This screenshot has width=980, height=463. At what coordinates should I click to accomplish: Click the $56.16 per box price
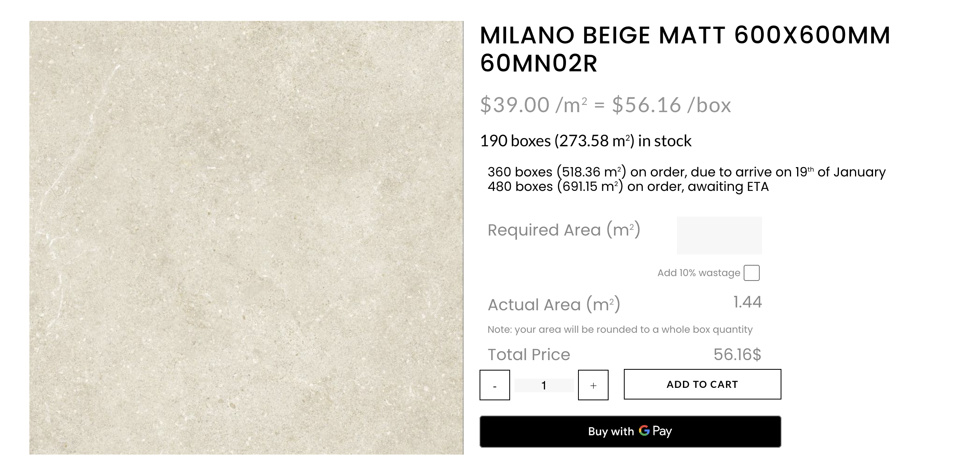(x=671, y=105)
